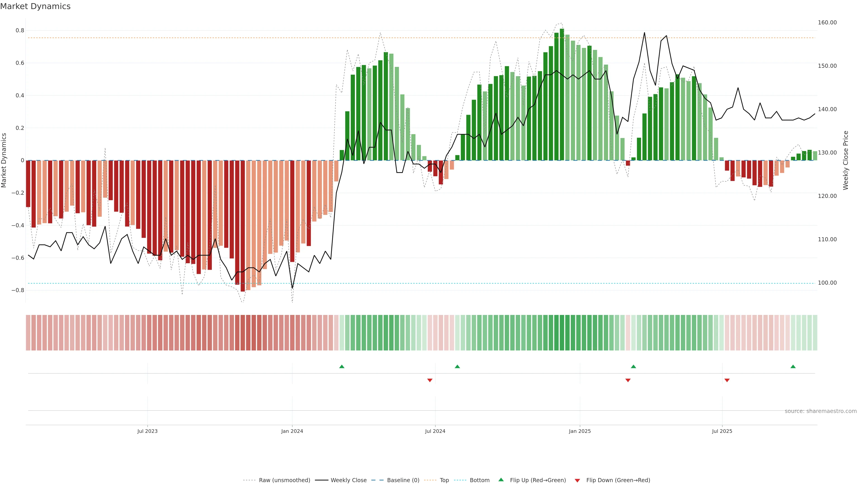Click the red Flip Down legend triangle
Viewport: 868px width, 488px height.
(577, 481)
